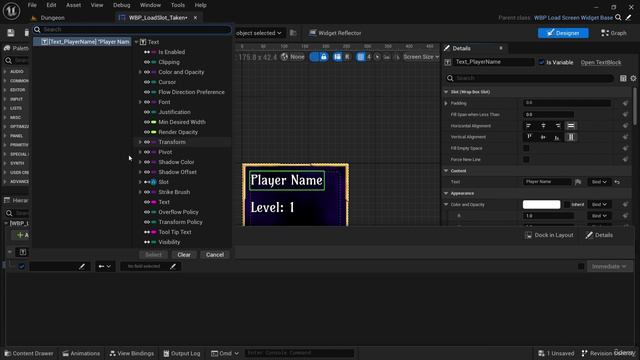Click the white Color and Opacity swatch
640x360 pixels.
[541, 204]
